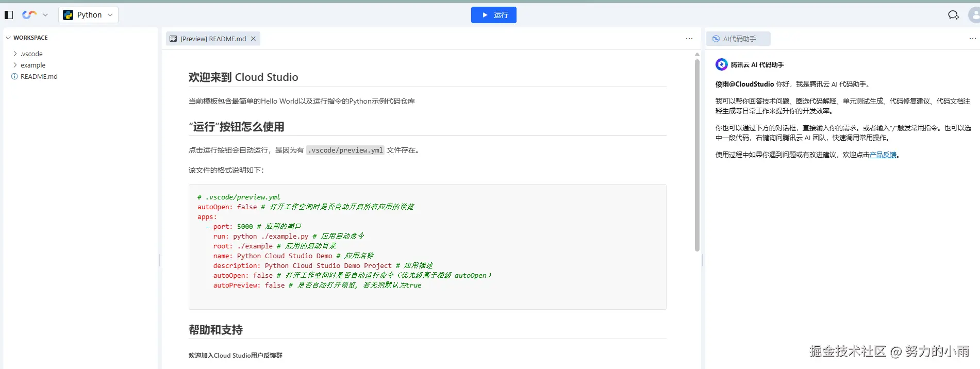
Task: Click the AI代码助手 tab icon
Action: click(716, 39)
